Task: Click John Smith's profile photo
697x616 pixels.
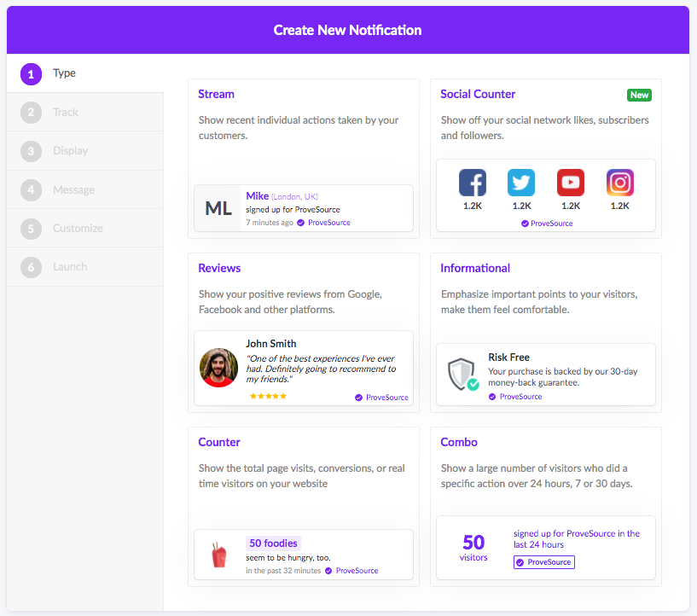Action: point(218,368)
